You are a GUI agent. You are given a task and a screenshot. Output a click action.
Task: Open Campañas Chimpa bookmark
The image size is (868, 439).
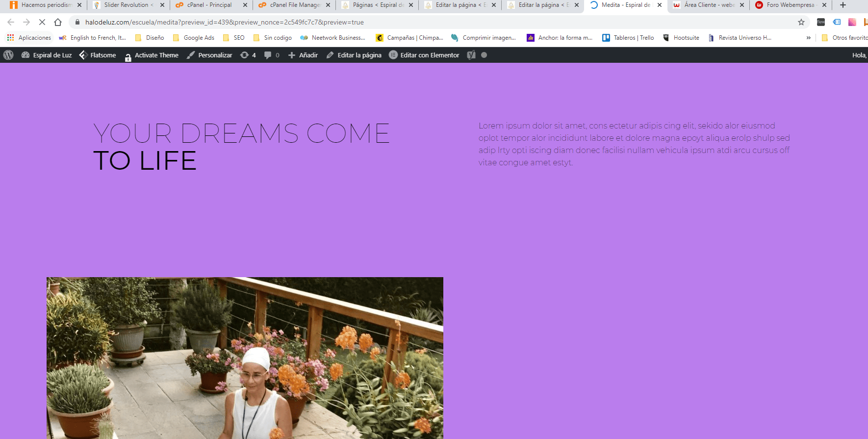coord(409,38)
